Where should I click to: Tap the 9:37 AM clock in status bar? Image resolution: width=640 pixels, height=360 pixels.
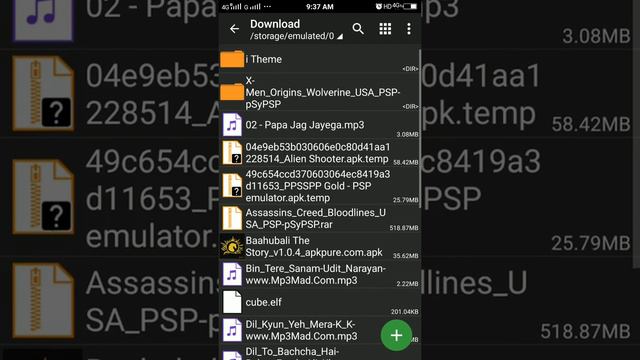tap(320, 7)
